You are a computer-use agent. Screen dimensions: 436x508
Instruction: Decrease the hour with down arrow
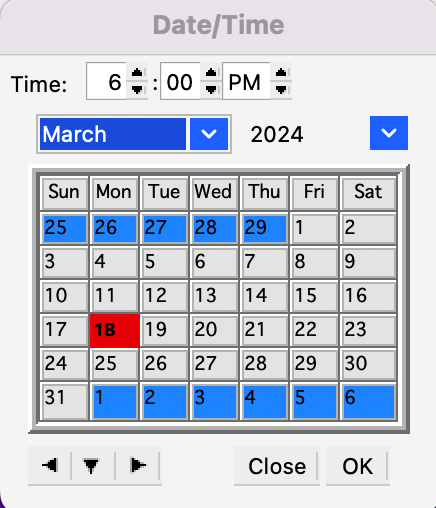coord(137,89)
